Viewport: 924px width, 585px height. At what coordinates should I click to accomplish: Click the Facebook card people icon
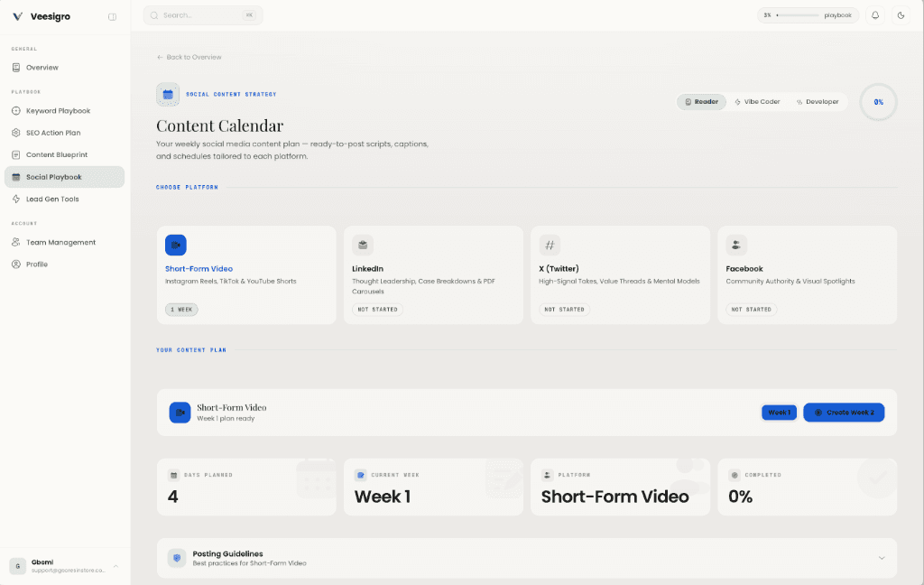point(736,245)
